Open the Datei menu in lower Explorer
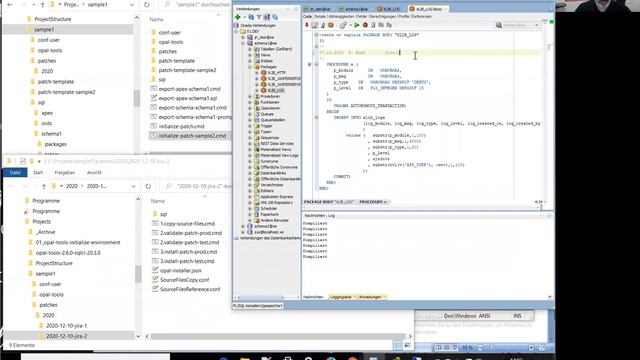640x360 pixels. [x=15, y=173]
